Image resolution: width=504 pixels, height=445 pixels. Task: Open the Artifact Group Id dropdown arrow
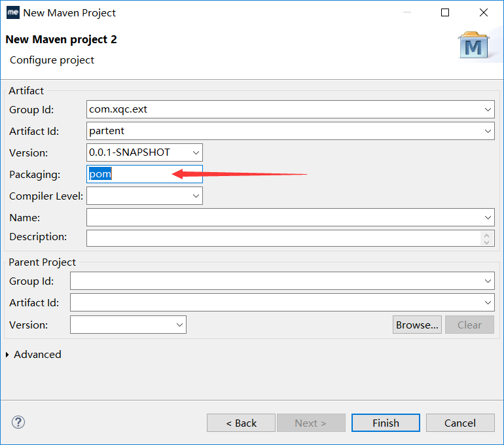pos(488,109)
